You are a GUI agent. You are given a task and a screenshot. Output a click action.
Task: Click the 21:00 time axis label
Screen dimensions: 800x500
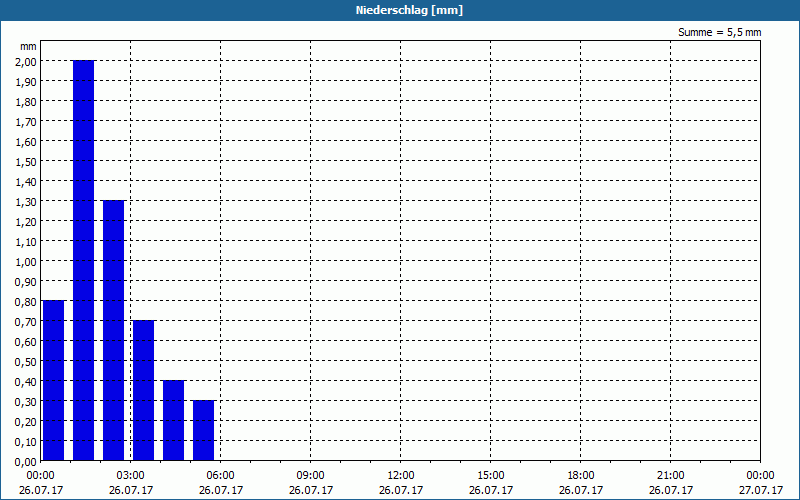tap(670, 476)
